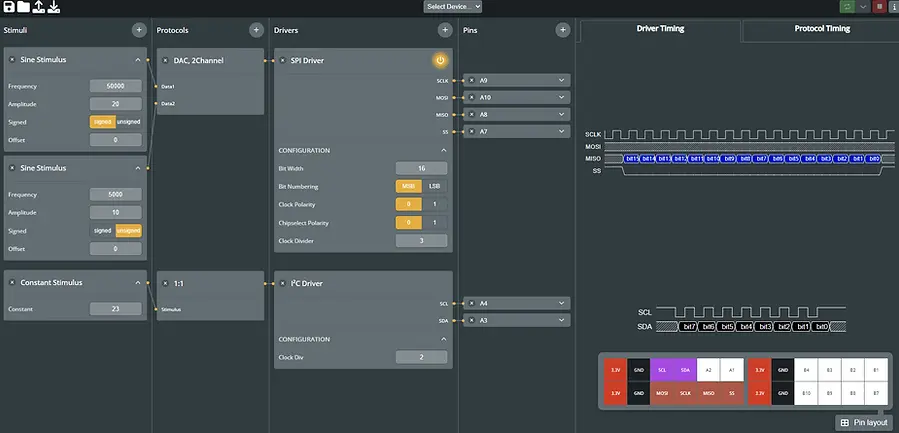Image resolution: width=899 pixels, height=433 pixels.
Task: Edit the Clock Divider field showing 3
Action: click(421, 241)
